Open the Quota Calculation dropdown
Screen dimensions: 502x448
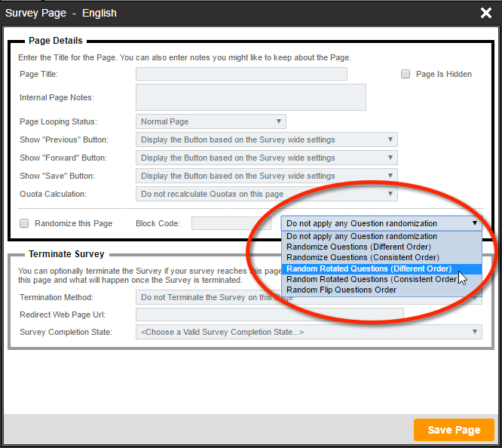point(266,194)
